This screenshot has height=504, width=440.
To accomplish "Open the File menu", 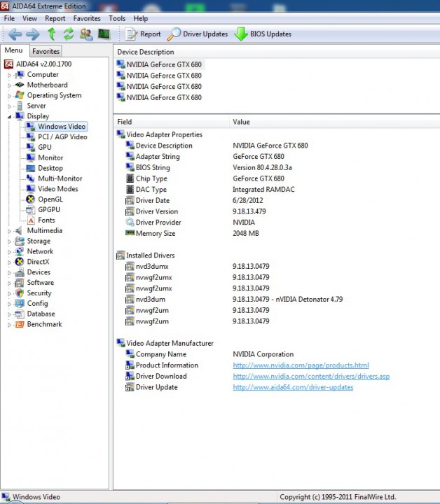I will 9,19.
